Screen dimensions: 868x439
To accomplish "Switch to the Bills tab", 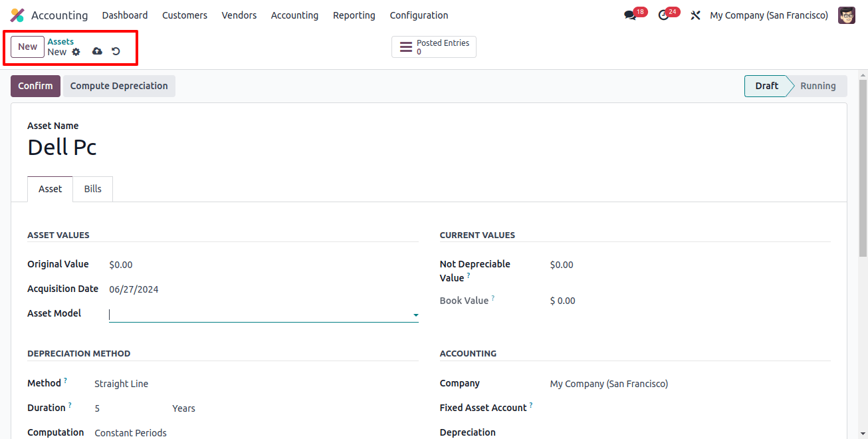I will pyautogui.click(x=92, y=188).
